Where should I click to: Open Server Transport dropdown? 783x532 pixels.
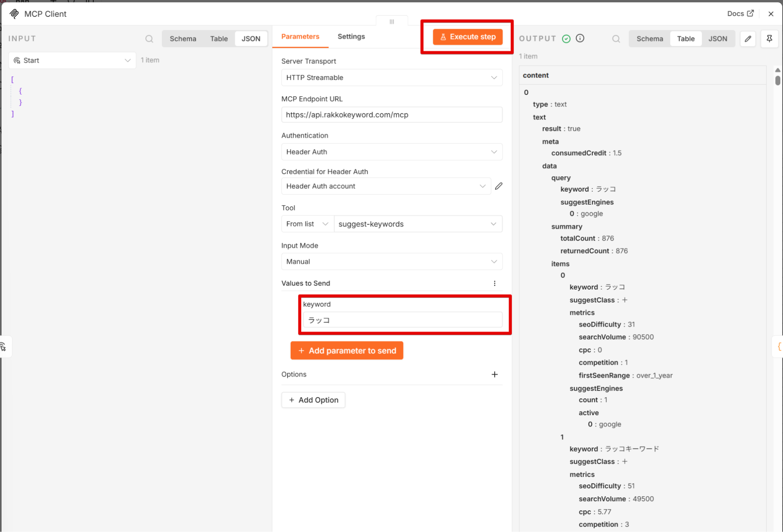pos(392,78)
